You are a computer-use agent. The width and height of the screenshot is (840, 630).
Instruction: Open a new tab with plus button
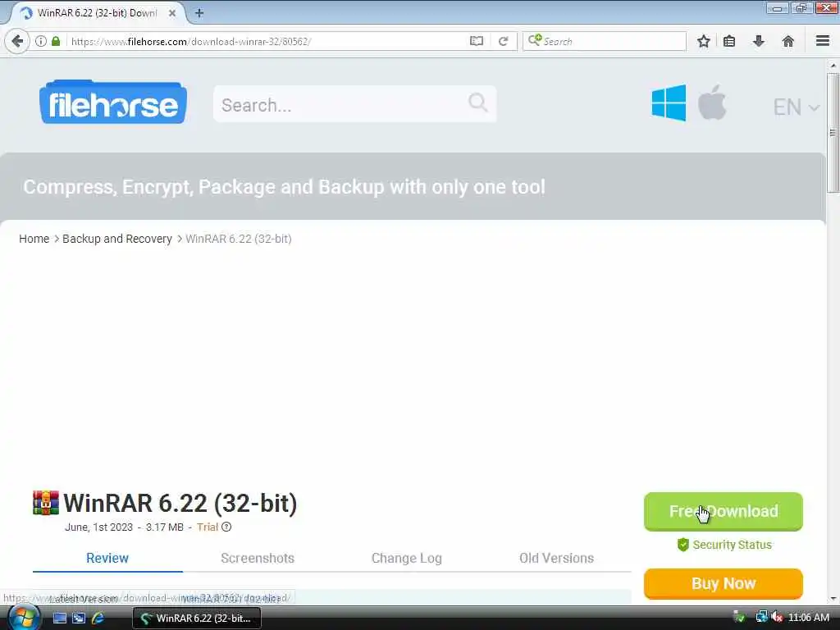coord(199,13)
